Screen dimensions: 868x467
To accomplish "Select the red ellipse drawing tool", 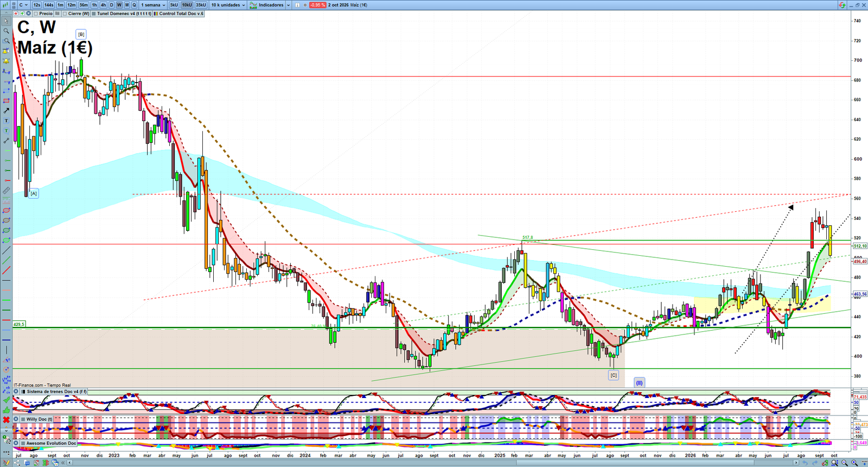I will coord(7,210).
